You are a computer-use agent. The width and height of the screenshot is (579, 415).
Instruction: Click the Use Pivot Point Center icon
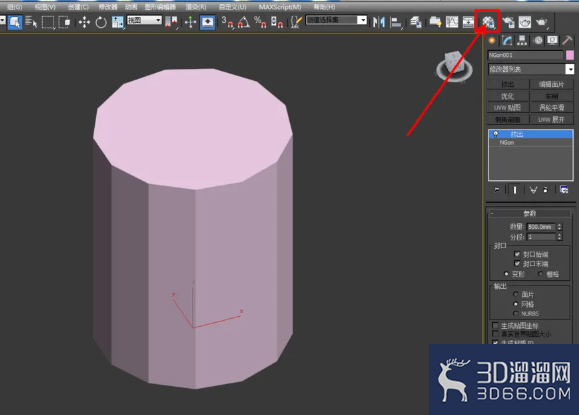click(171, 22)
